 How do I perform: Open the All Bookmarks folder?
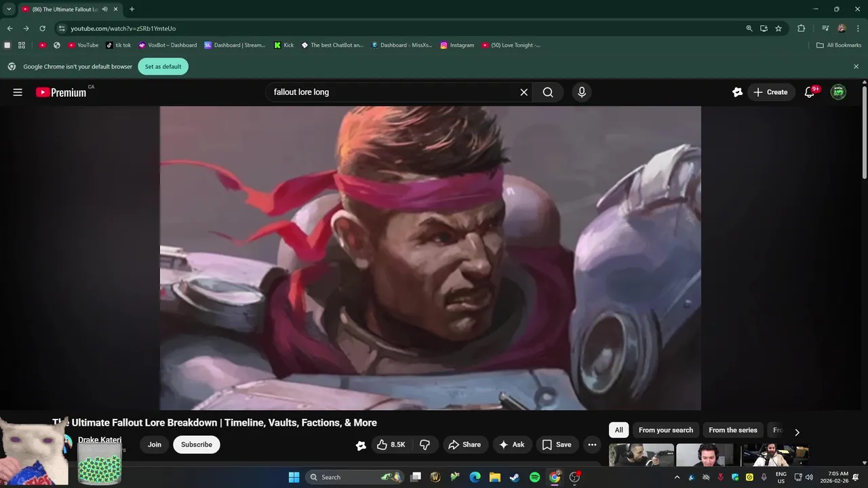(839, 45)
